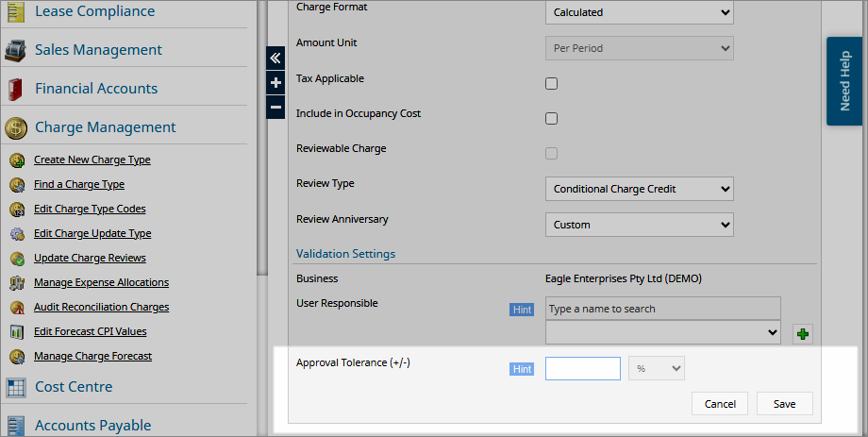Open Manage Charge Forecast link
The height and width of the screenshot is (437, 868).
click(x=92, y=356)
